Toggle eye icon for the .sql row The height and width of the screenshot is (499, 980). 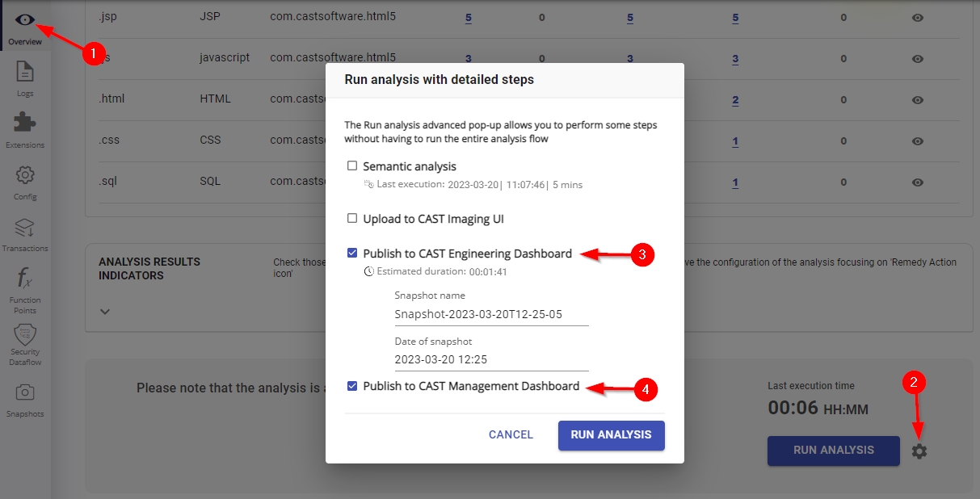coord(918,182)
